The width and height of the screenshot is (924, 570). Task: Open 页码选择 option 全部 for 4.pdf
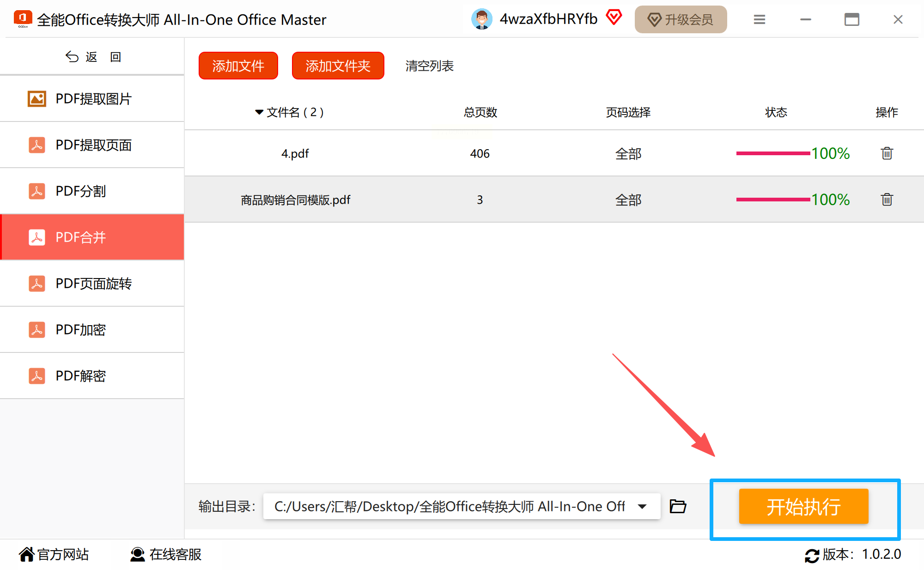pyautogui.click(x=628, y=153)
